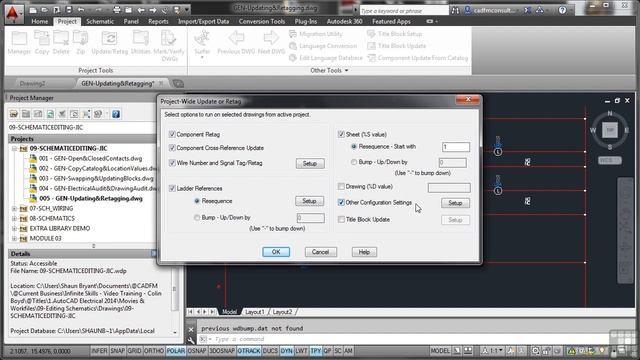640x360 pixels.
Task: Click the Resequence Start with value field
Action: 456,147
